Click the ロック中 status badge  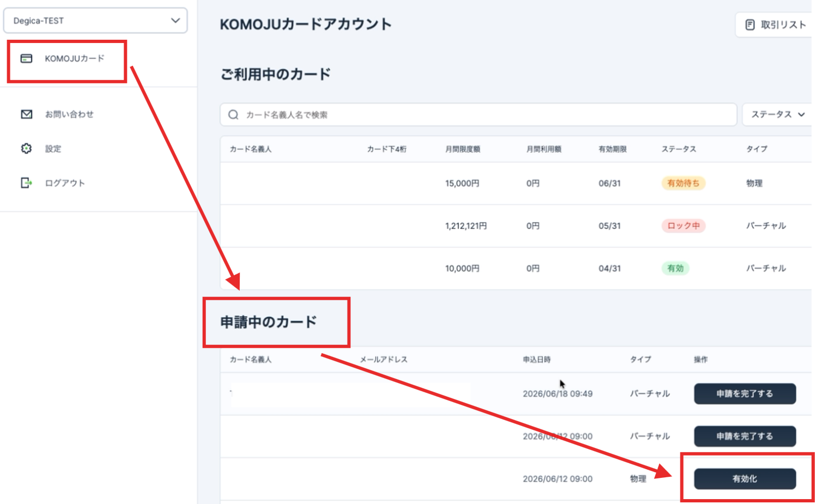click(683, 226)
